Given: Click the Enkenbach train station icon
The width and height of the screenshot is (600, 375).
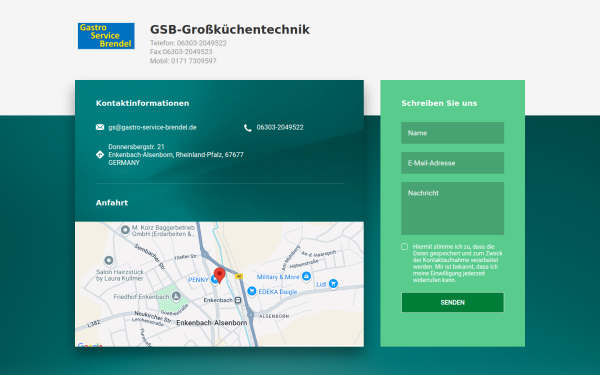Looking at the screenshot, I should pyautogui.click(x=238, y=300).
